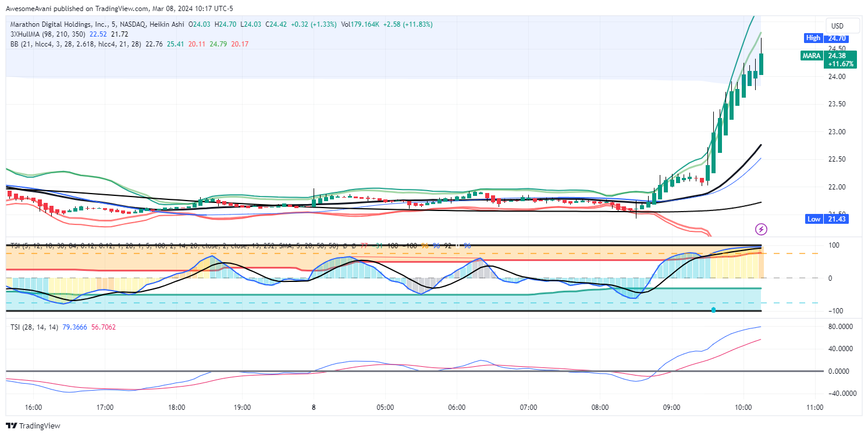Click the 3XHullMA blue value 22.52
This screenshot has width=868, height=436.
(x=98, y=34)
